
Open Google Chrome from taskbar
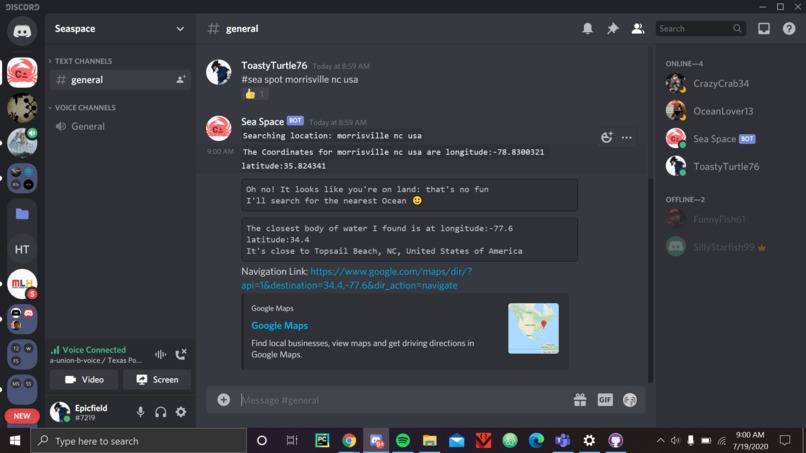click(x=350, y=441)
